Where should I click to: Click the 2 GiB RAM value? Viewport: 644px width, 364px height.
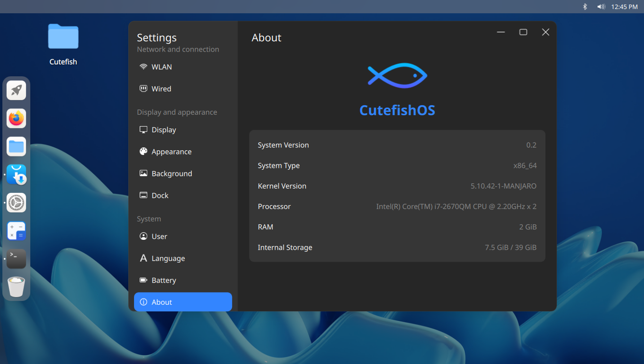[x=528, y=227]
